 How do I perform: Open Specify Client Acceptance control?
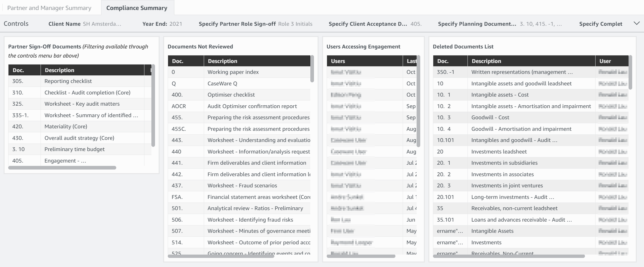click(375, 24)
